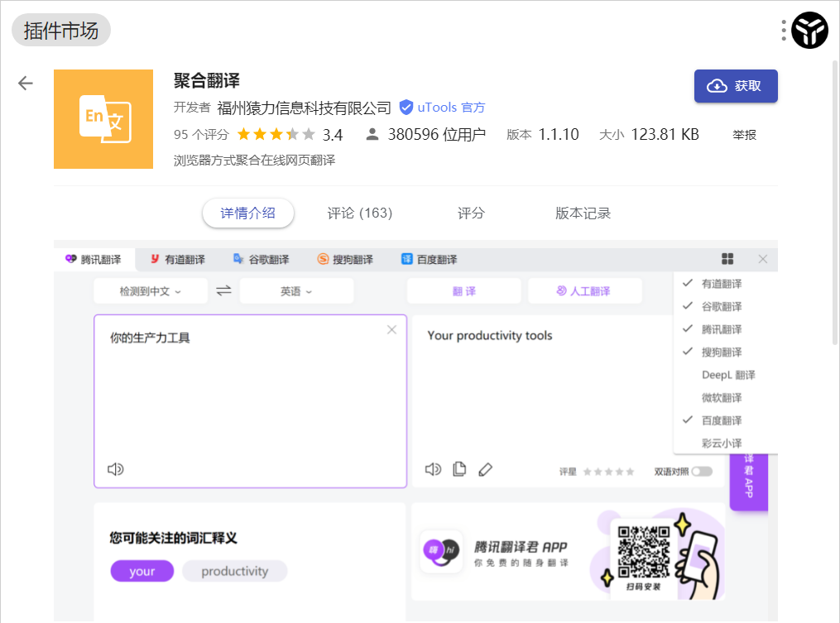
Task: Click the edit pencil icon under translation
Action: [x=485, y=469]
